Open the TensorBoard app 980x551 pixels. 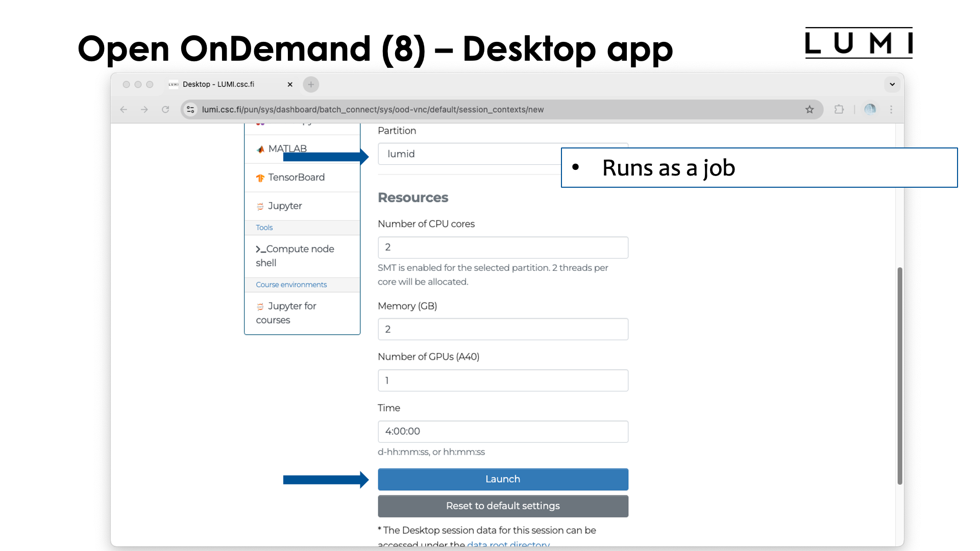point(296,177)
